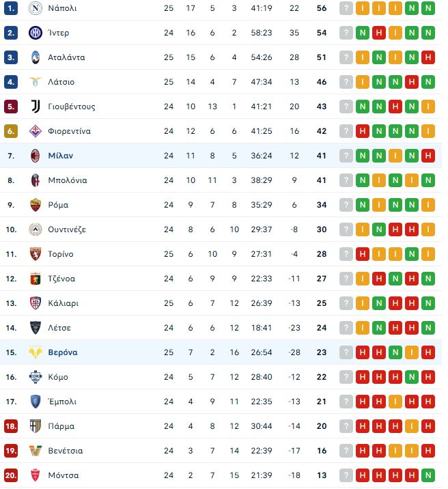Click the Roma club crest
The width and height of the screenshot is (448, 489).
36,205
